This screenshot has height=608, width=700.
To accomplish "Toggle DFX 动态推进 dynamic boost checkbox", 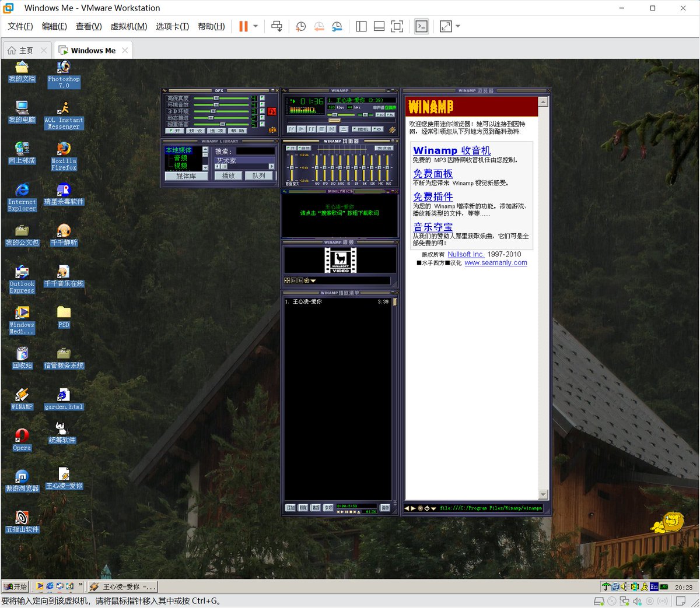I will point(262,117).
